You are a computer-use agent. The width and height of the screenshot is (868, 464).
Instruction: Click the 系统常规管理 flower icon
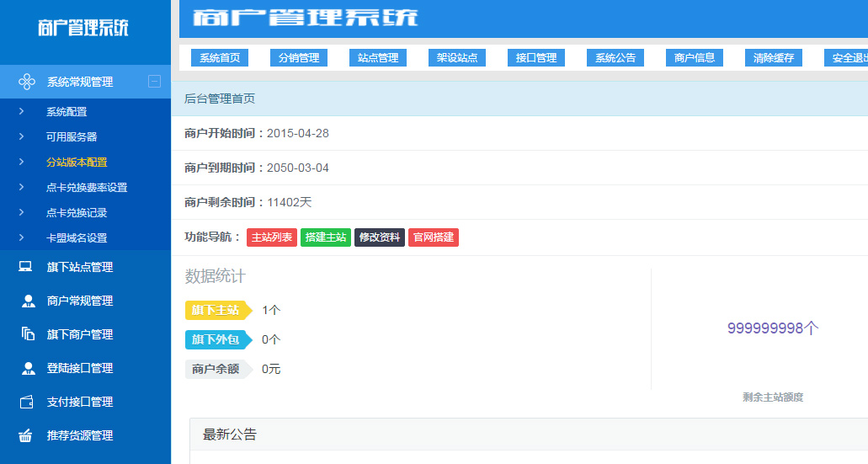(27, 82)
